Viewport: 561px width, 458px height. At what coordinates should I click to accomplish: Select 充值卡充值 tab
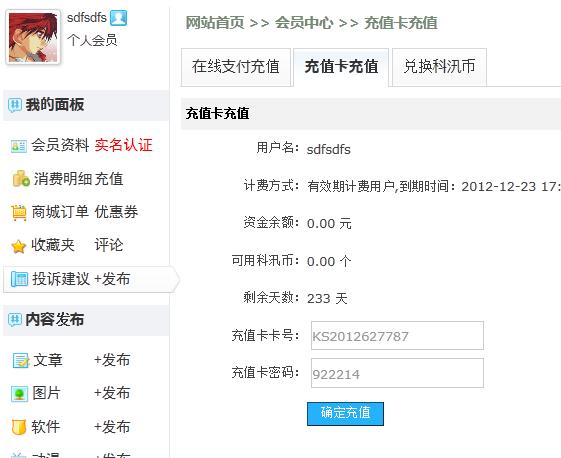(341, 67)
